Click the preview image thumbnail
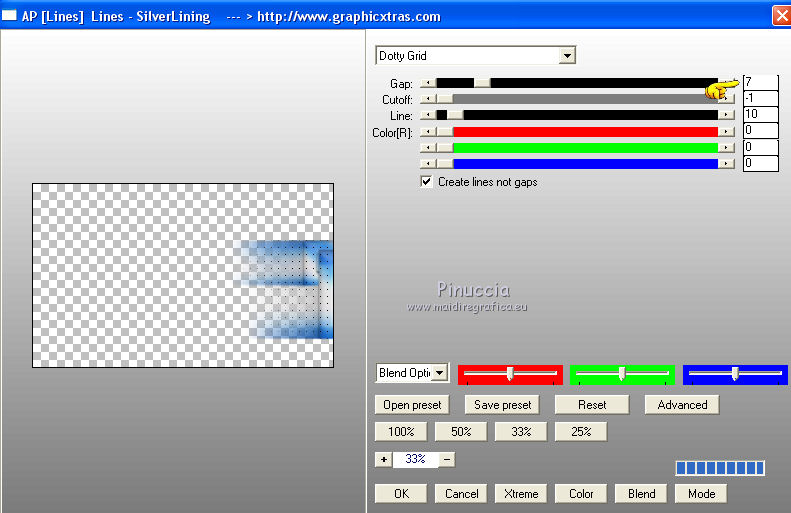 [183, 275]
